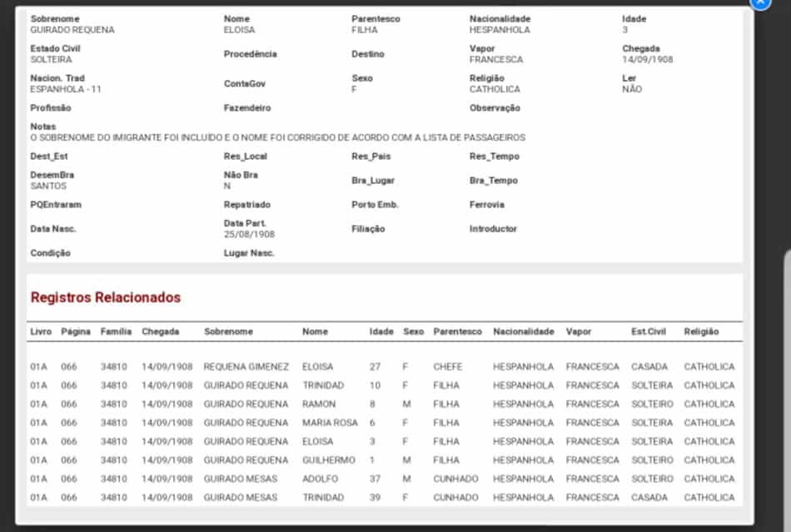
Task: Click the name GUILHERMO
Action: tap(328, 460)
